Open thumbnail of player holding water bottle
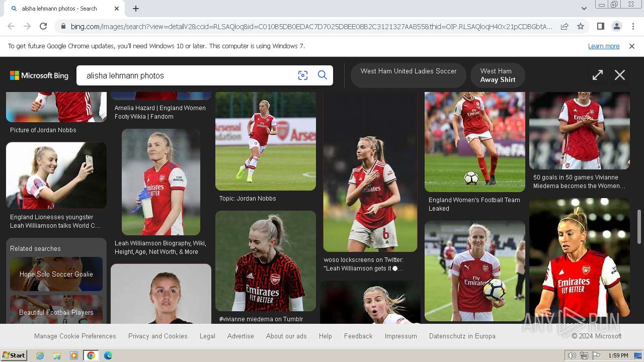The image size is (644, 362). [161, 182]
